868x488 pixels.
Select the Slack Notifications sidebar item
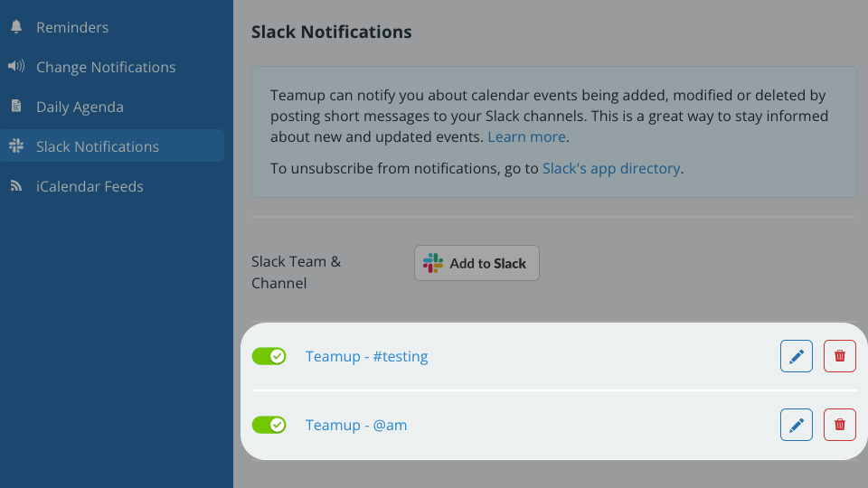112,146
